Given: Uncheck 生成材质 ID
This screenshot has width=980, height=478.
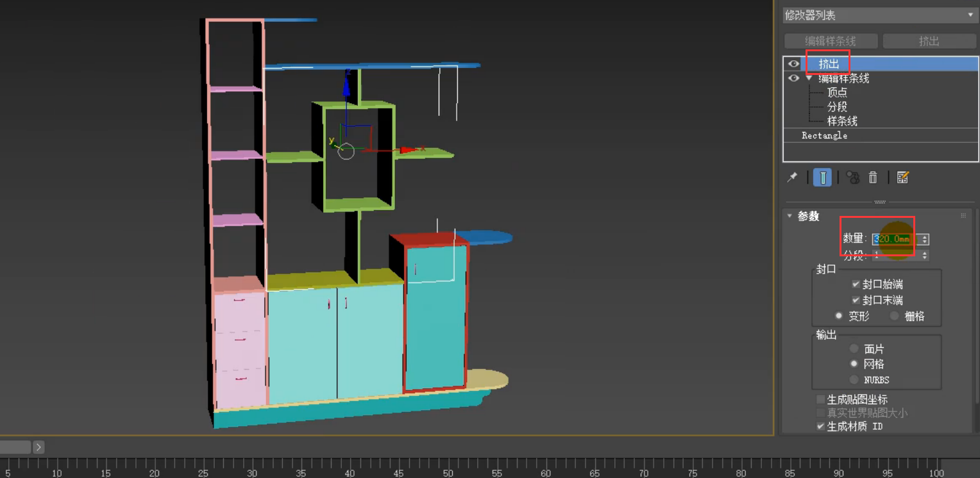Looking at the screenshot, I should [x=820, y=426].
